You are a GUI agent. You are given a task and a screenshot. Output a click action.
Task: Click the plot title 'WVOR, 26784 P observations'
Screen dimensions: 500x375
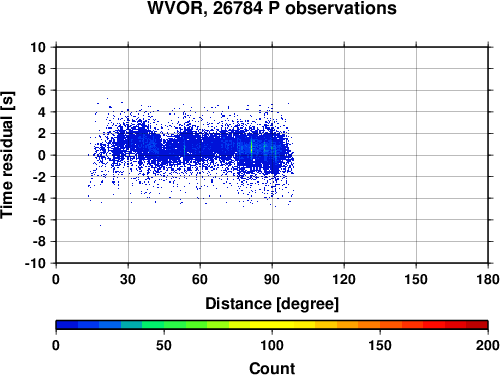click(272, 8)
